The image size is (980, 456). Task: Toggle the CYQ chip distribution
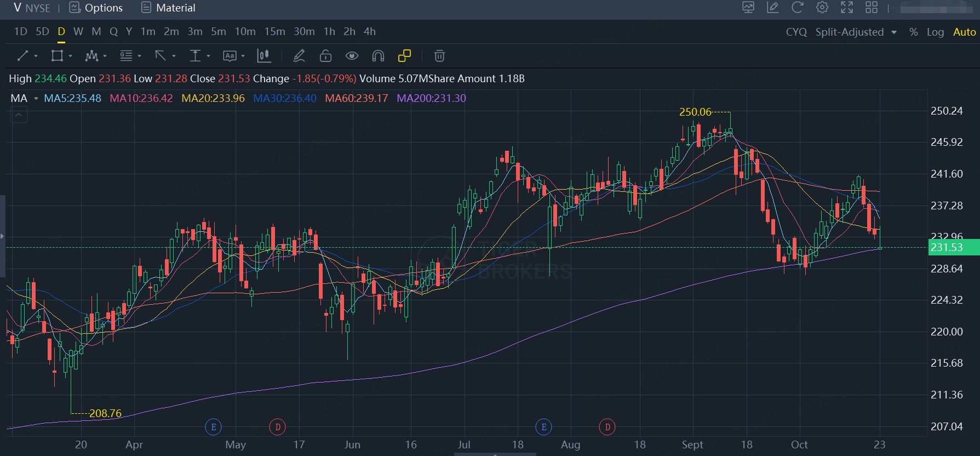coord(796,32)
